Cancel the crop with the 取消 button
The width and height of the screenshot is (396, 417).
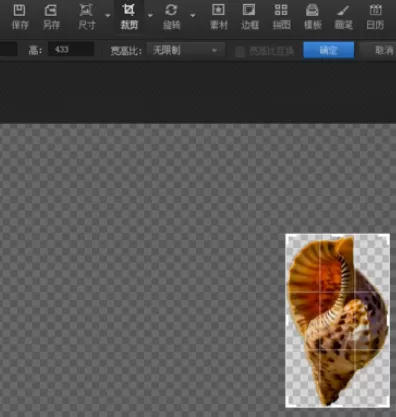[x=379, y=50]
